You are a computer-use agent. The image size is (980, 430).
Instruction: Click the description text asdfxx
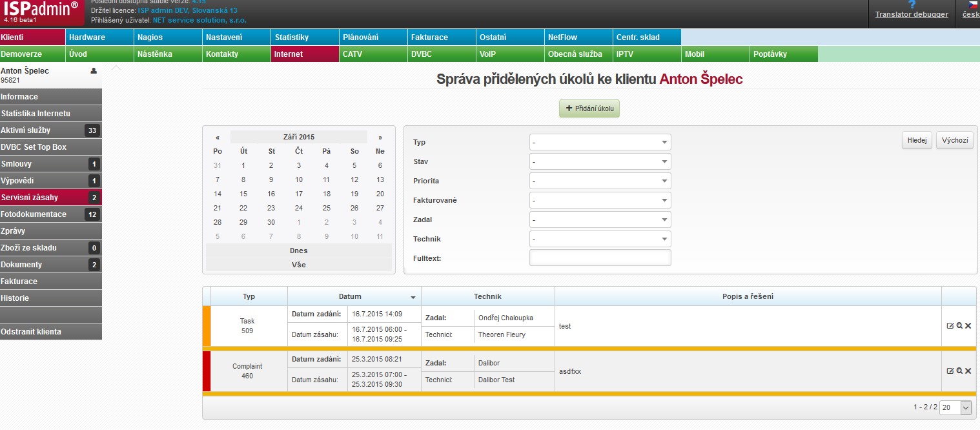click(570, 372)
